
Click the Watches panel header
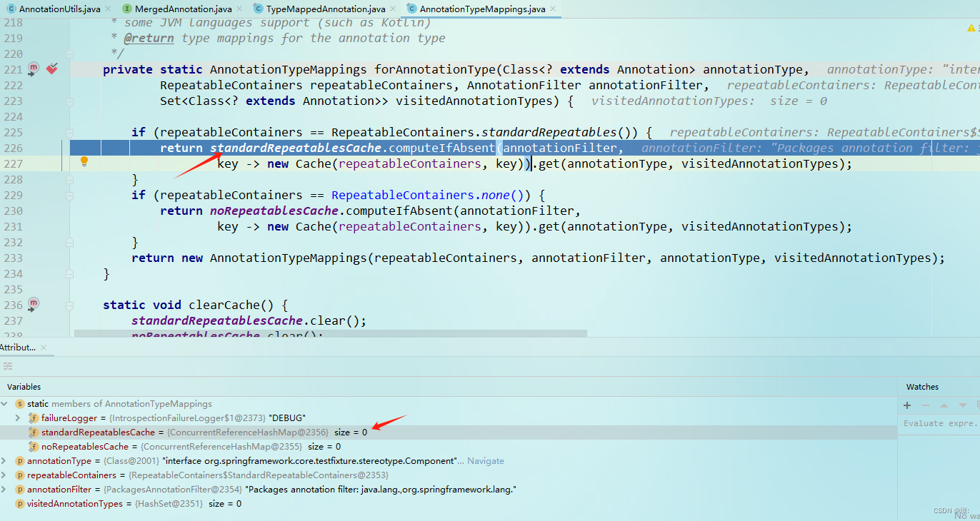point(922,387)
